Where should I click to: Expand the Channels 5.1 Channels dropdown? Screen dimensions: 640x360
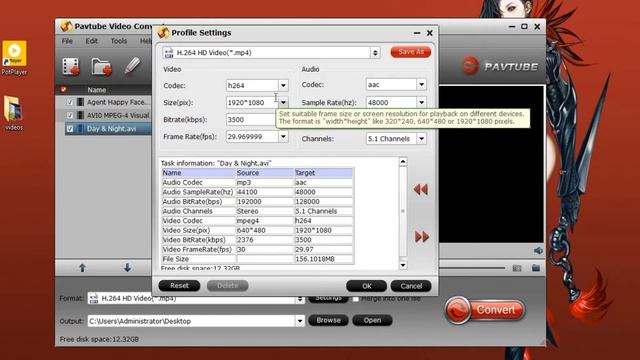point(421,139)
